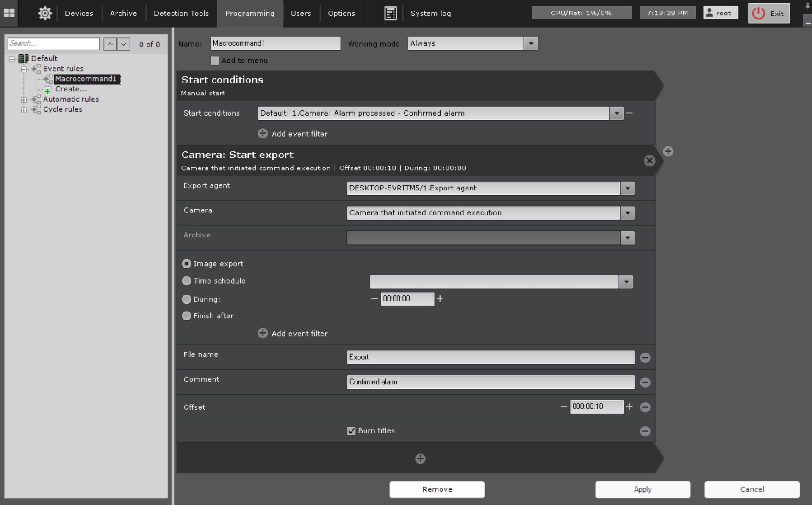This screenshot has width=812, height=505.
Task: Uncheck the Burn titles checkbox
Action: [x=351, y=431]
